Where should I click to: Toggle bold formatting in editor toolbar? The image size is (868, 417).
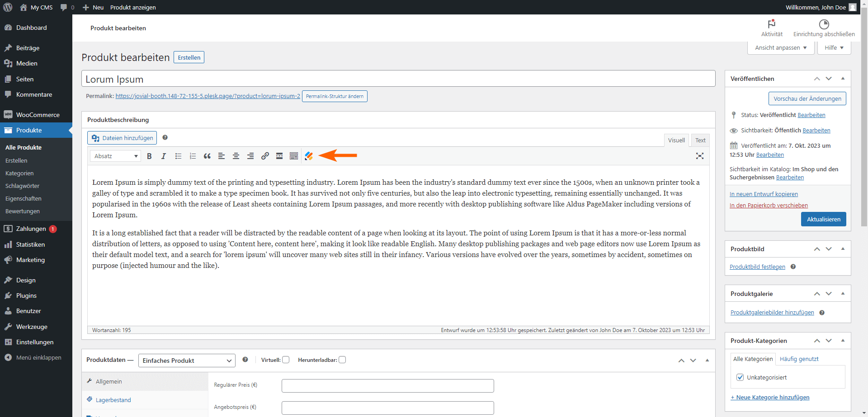[x=149, y=156]
